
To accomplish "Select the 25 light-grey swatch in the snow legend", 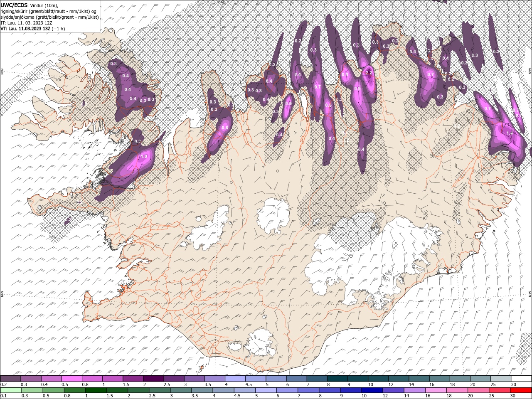I will (x=500, y=379).
